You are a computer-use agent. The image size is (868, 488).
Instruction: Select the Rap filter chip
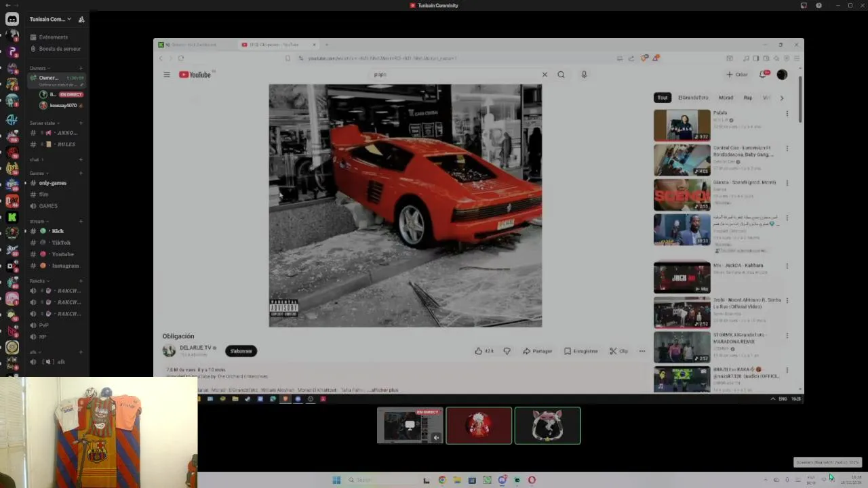click(747, 98)
